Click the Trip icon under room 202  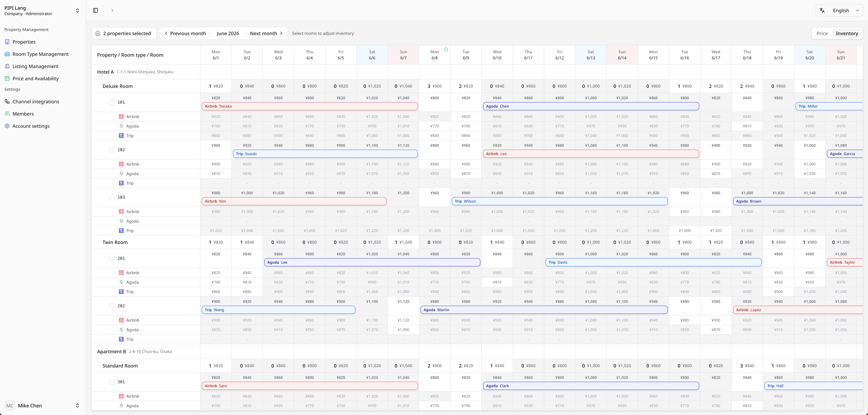121,339
